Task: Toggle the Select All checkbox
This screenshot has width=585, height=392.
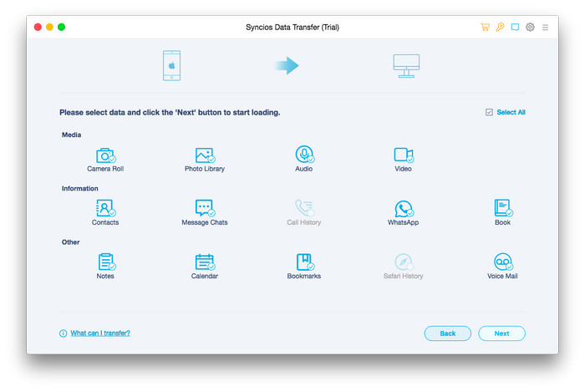Action: click(489, 112)
